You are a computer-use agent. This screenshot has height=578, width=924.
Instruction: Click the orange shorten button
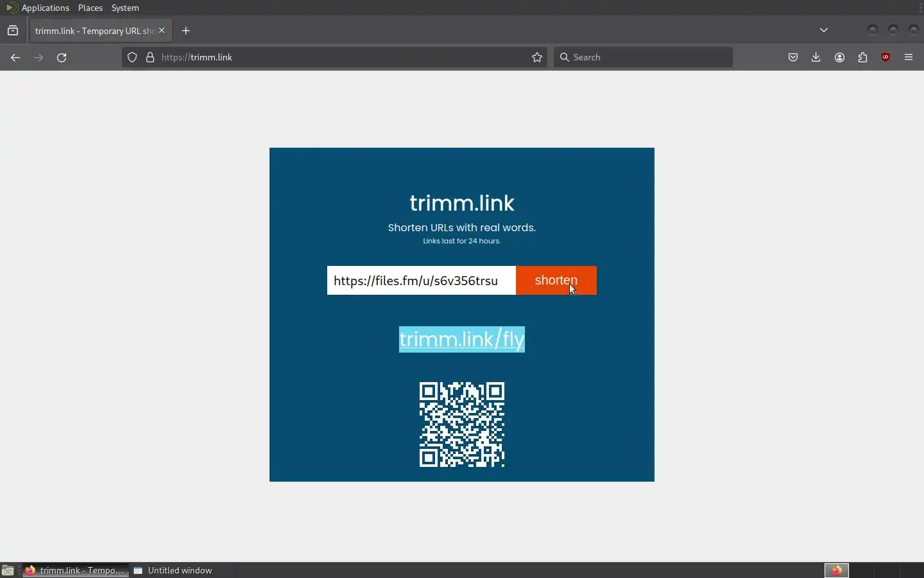tap(556, 281)
